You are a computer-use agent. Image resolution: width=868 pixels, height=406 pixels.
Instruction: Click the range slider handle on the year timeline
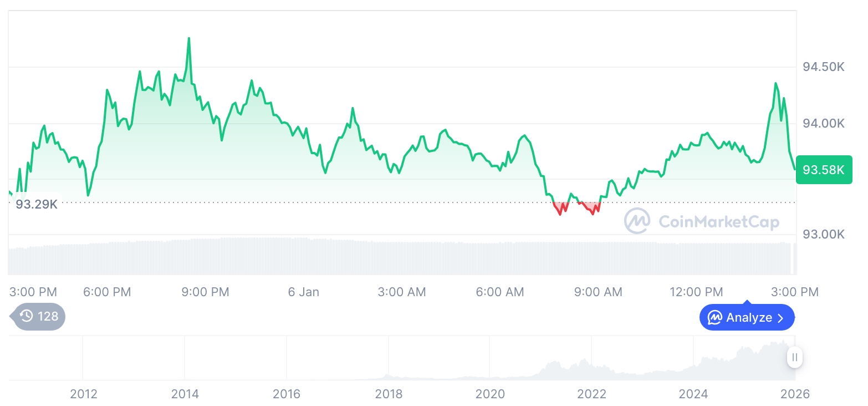795,357
